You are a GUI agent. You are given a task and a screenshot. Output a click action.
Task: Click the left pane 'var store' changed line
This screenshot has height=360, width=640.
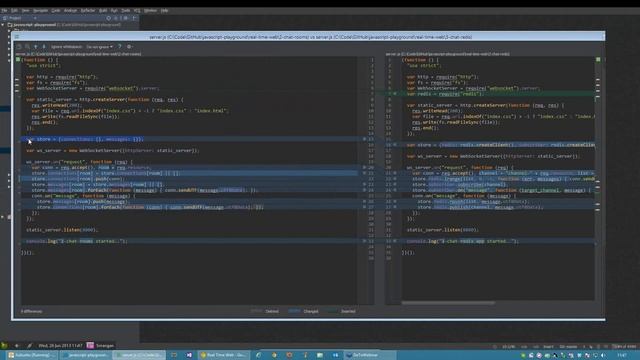[x=189, y=139]
